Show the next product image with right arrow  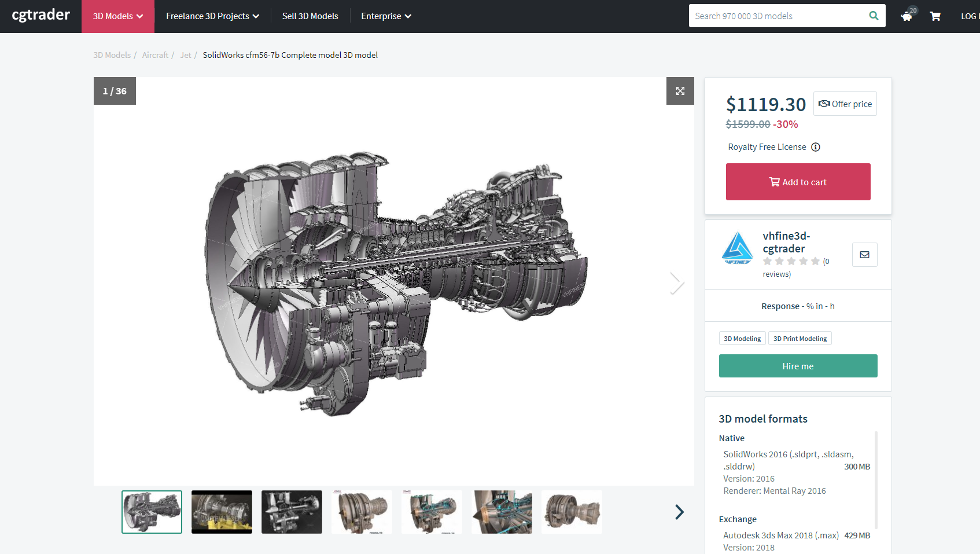[676, 283]
